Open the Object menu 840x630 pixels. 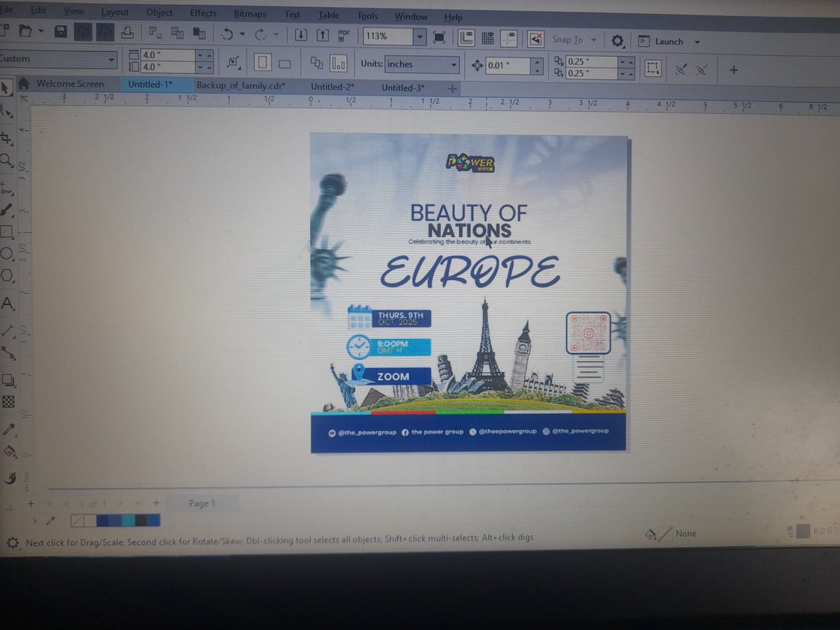click(x=160, y=13)
